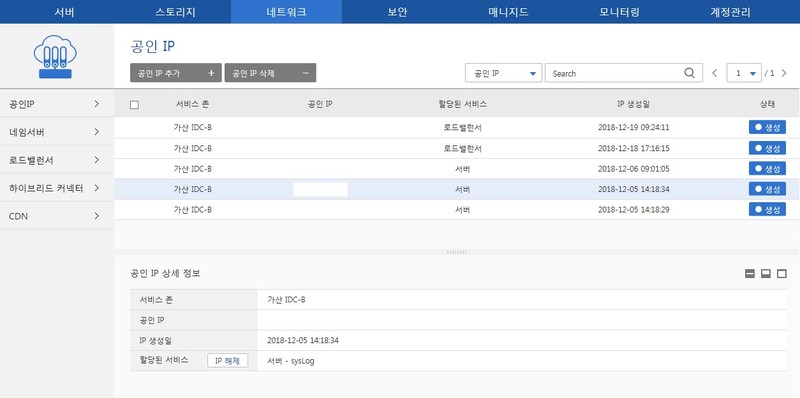Screen dimensions: 800x398
Task: Select row created 2018-12-06 09:01:05
Action: click(x=457, y=169)
